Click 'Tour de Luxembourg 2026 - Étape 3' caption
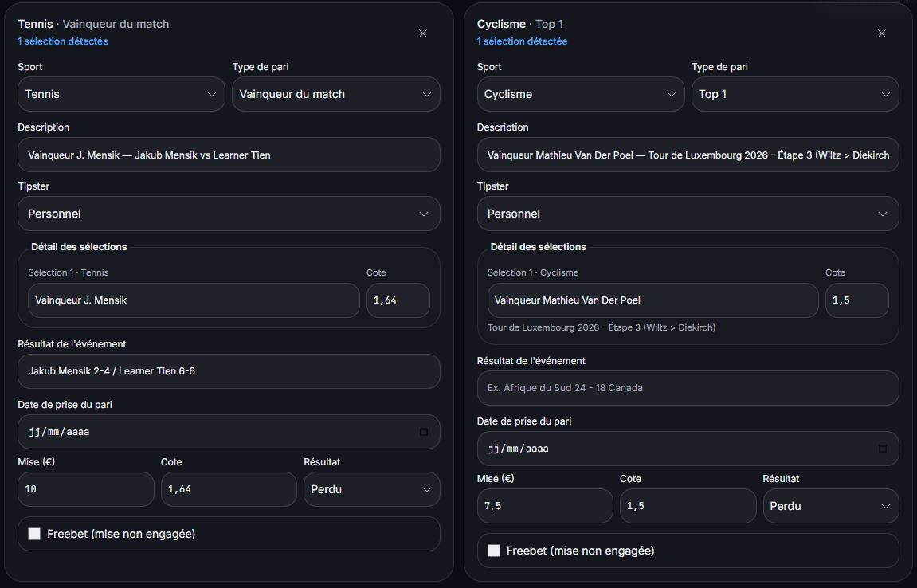This screenshot has width=917, height=588. click(x=602, y=327)
